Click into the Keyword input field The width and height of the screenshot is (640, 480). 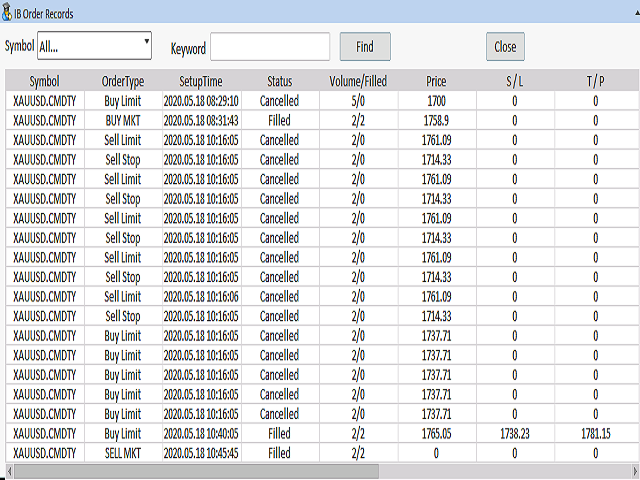(x=270, y=47)
